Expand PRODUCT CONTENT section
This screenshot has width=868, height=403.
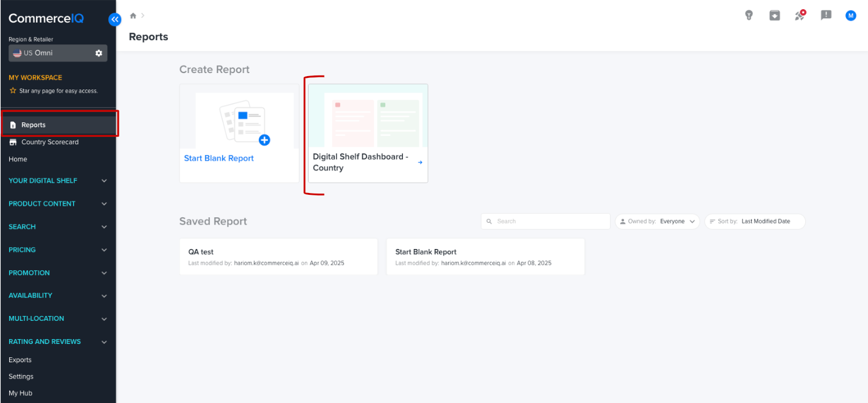click(58, 204)
